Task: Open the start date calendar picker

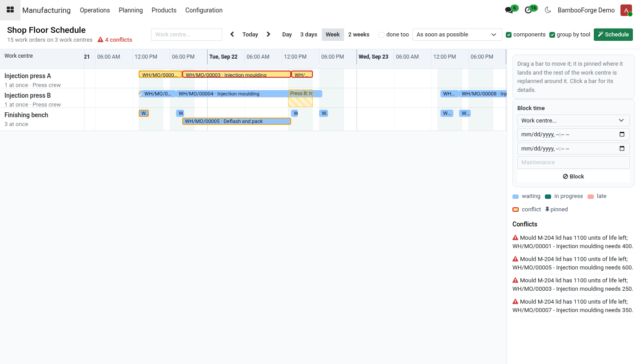Action: pyautogui.click(x=622, y=135)
